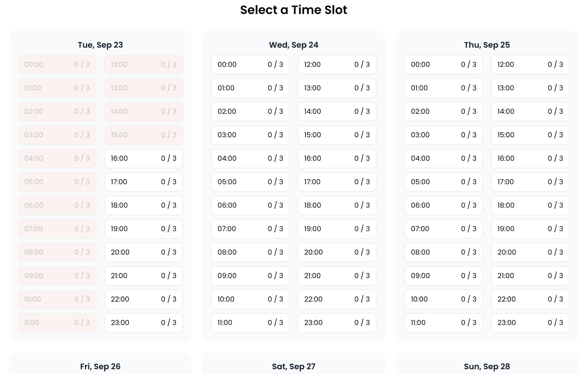The height and width of the screenshot is (374, 588).
Task: Choose the 21:00 slot on Thu, Sep 25
Action: (x=530, y=276)
